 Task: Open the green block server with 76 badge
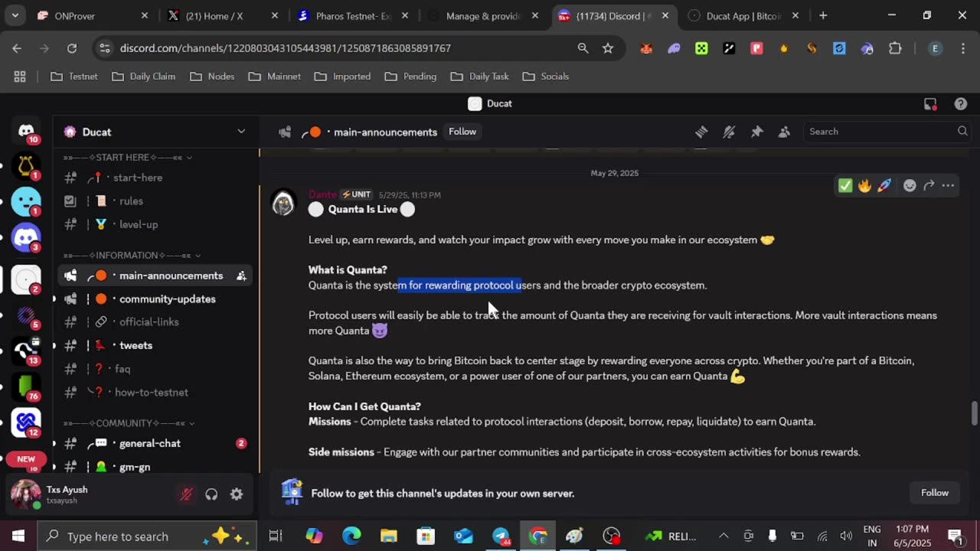point(26,386)
